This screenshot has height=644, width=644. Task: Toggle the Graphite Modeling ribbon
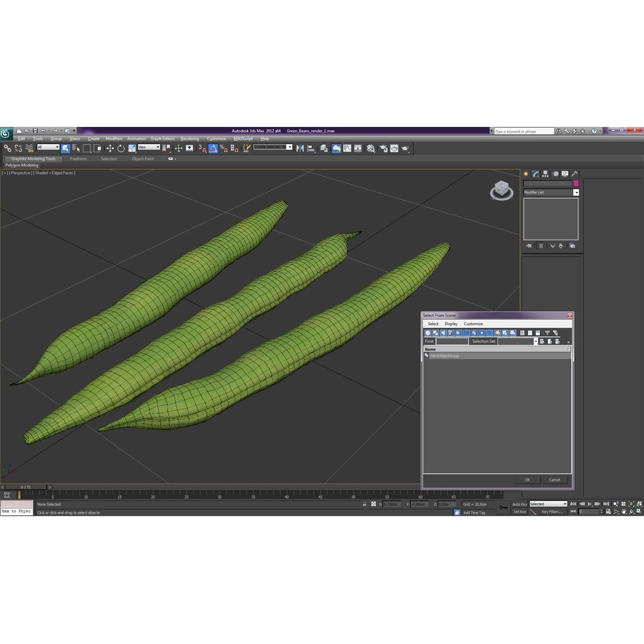click(x=336, y=148)
